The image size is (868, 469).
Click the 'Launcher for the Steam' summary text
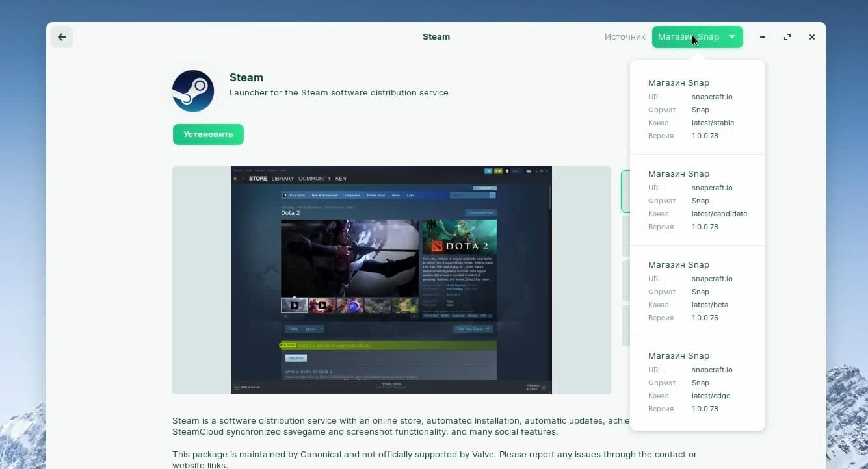(x=339, y=92)
